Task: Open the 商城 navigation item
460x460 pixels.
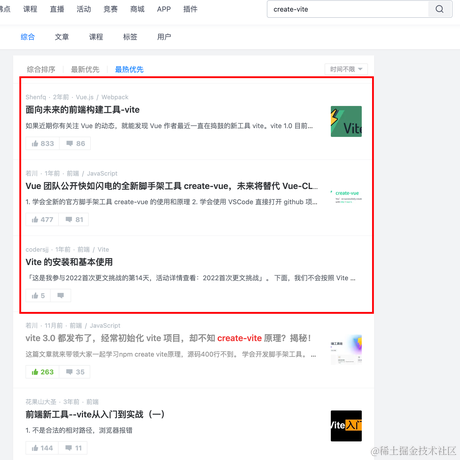Action: point(137,9)
